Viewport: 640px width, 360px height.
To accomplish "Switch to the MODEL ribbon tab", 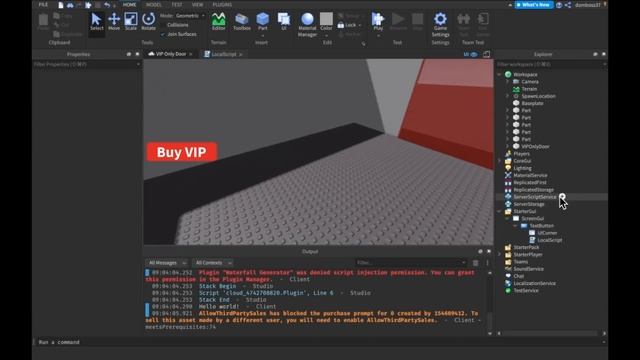I will click(153, 5).
